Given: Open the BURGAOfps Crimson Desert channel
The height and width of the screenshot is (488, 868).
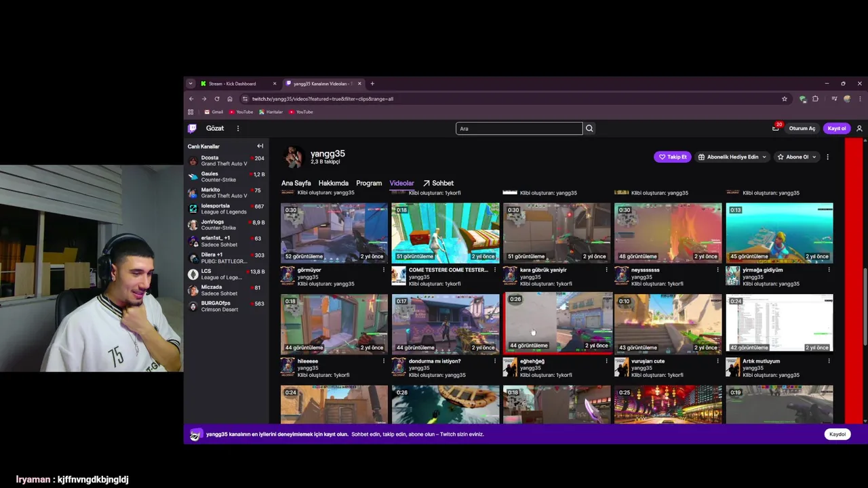Looking at the screenshot, I should pos(226,306).
